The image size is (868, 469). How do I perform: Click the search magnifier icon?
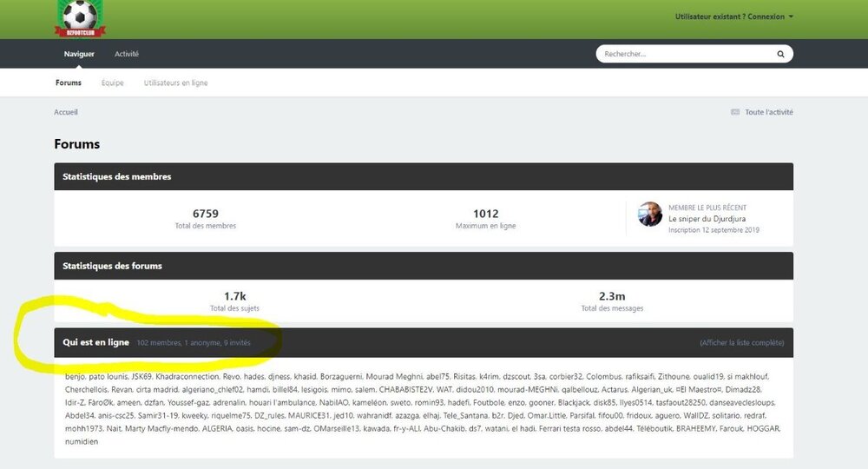point(780,54)
